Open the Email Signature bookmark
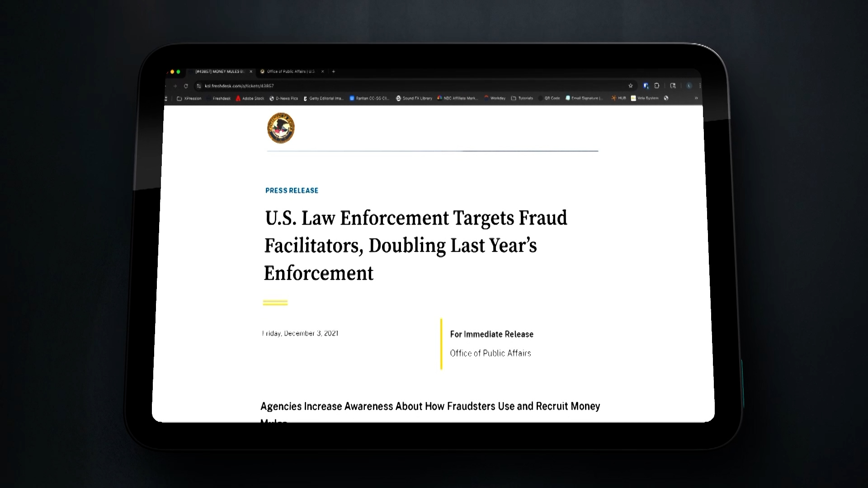868x488 pixels. pyautogui.click(x=584, y=98)
